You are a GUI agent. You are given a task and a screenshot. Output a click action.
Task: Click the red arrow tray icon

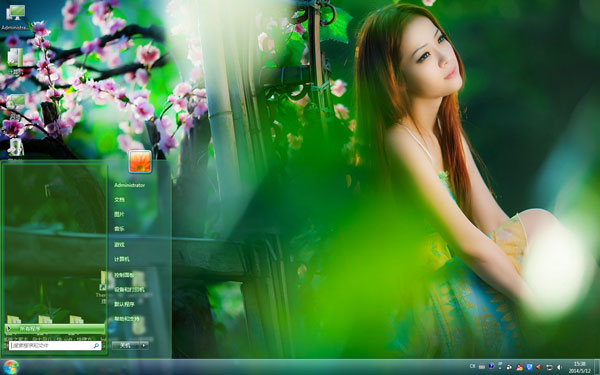(538, 367)
